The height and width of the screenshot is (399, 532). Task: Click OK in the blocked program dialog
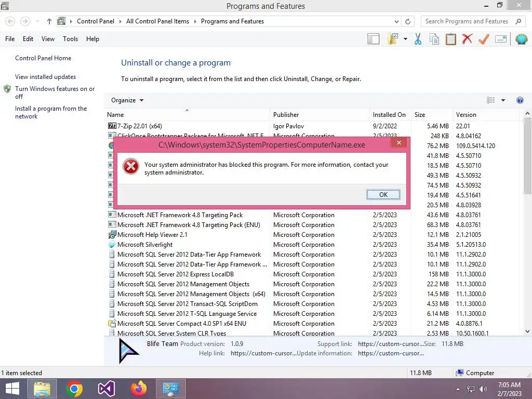[383, 194]
